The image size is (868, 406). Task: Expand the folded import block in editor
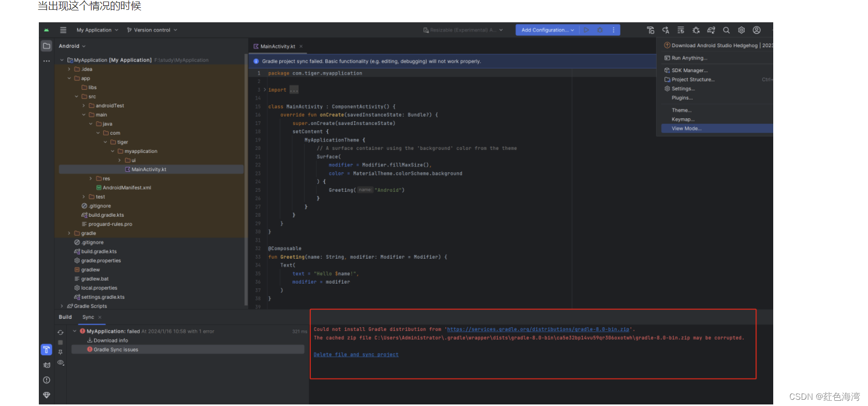pos(265,90)
